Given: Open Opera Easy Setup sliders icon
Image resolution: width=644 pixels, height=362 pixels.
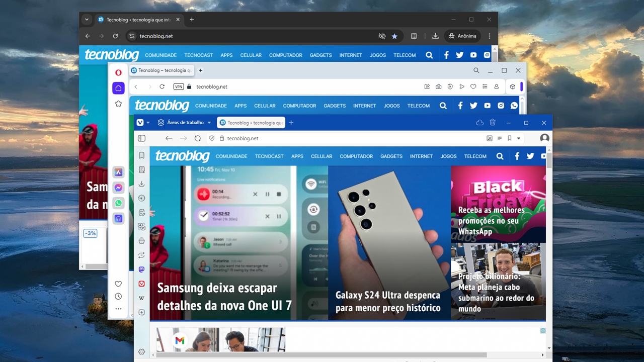Looking at the screenshot, I should click(x=485, y=86).
